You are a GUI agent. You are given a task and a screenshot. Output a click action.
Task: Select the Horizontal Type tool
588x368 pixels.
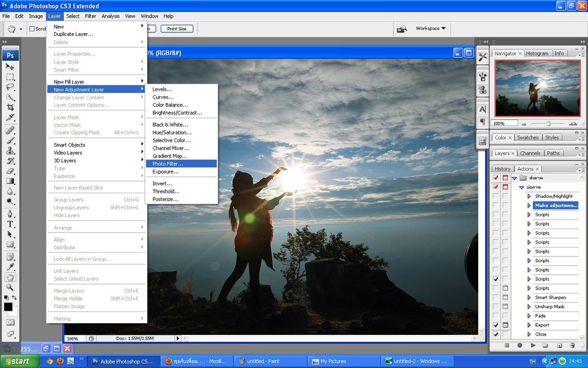(x=10, y=224)
